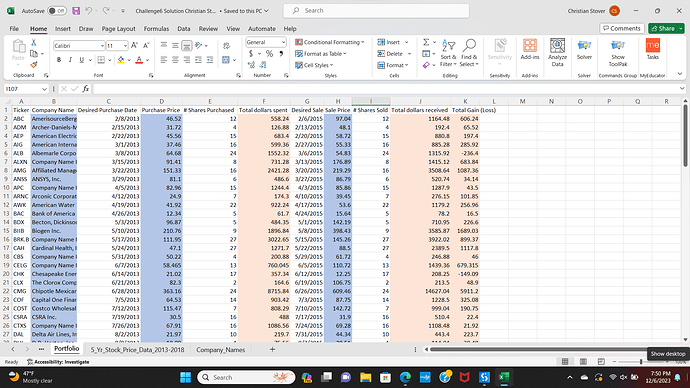
Task: Click the Analyze Data icon
Action: click(x=558, y=52)
